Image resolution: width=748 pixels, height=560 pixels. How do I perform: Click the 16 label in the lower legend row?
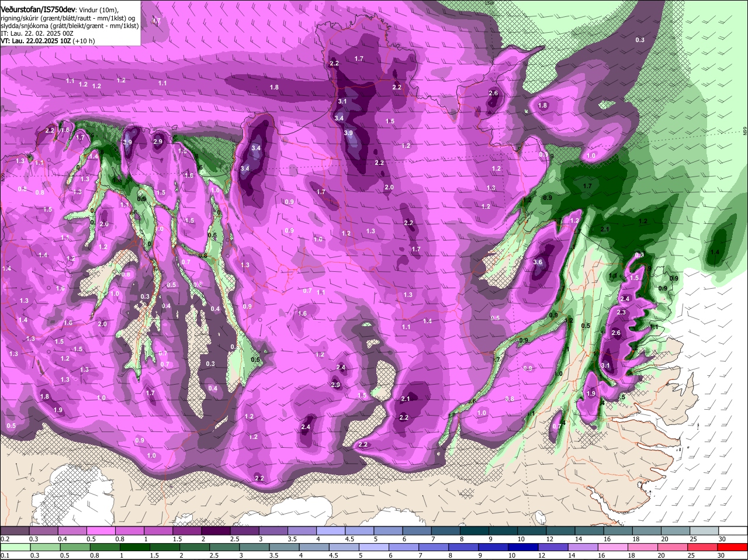(601, 555)
